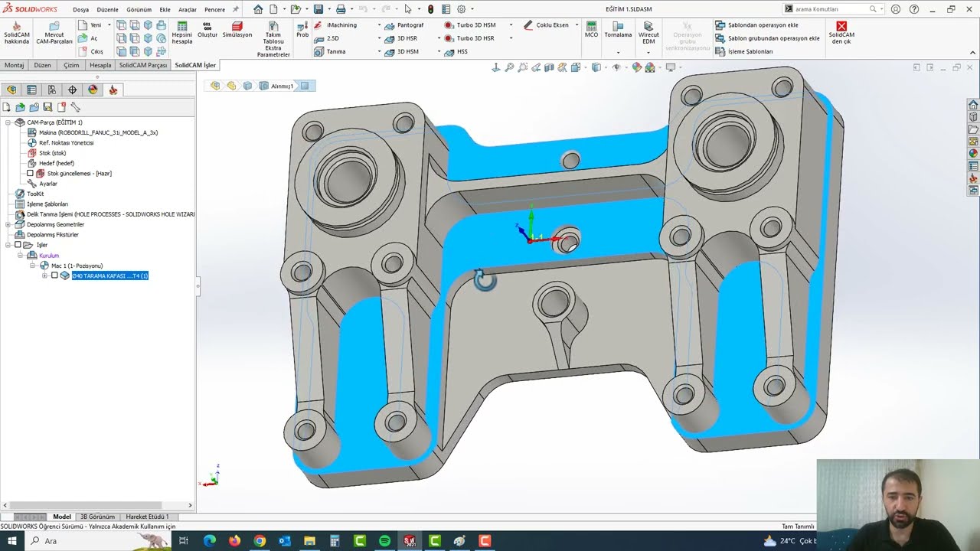Collapse the Kurulum node
980x551 pixels.
pos(21,255)
